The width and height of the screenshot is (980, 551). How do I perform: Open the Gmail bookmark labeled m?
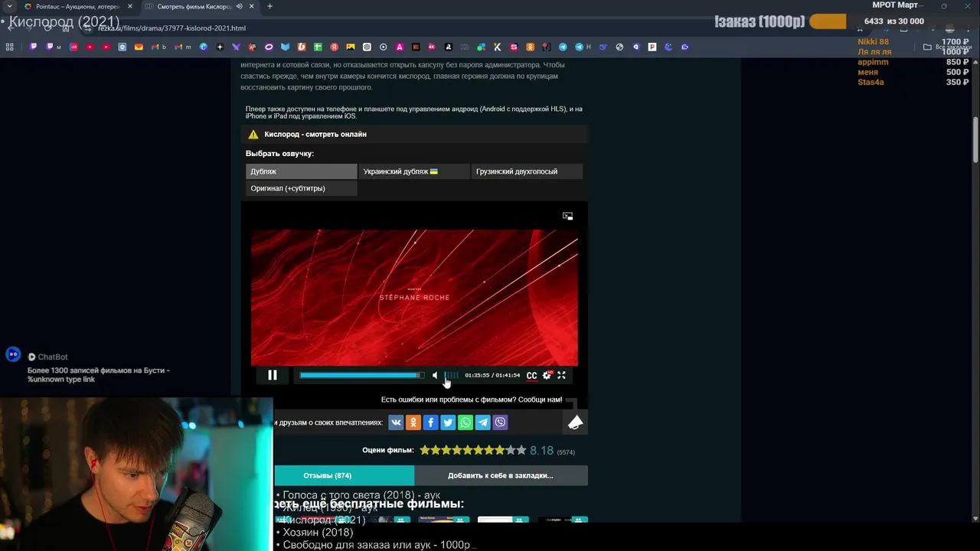tap(184, 47)
